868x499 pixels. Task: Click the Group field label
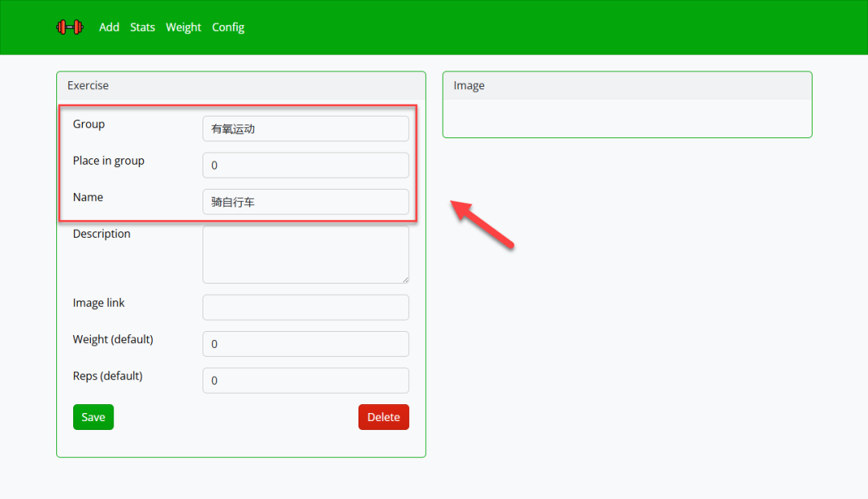(x=89, y=125)
